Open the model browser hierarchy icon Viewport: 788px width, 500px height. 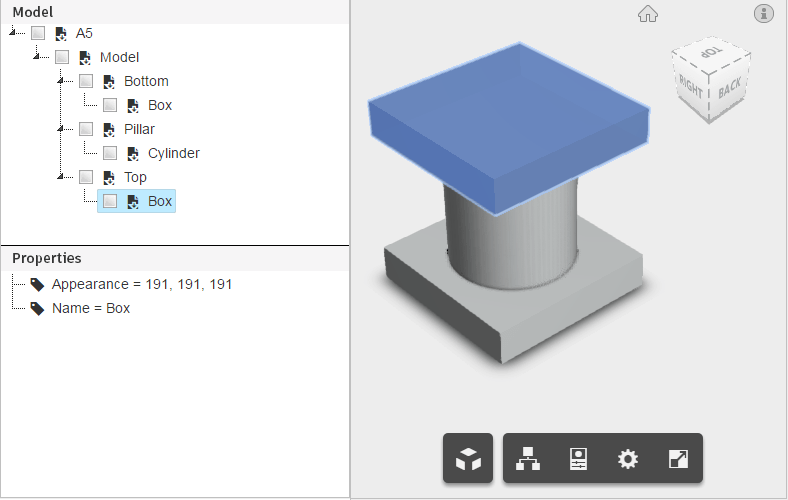click(x=528, y=458)
